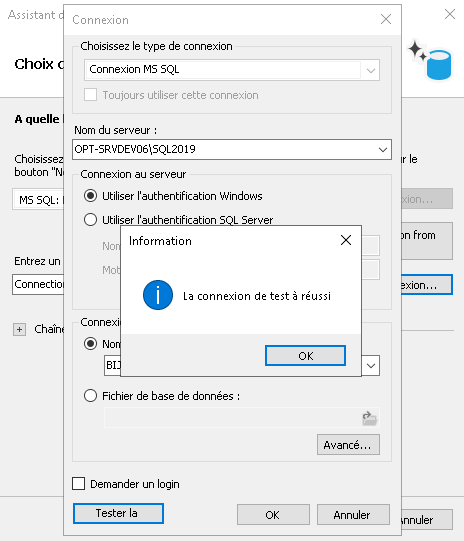
Task: Close the Information dialog
Action: tap(346, 240)
